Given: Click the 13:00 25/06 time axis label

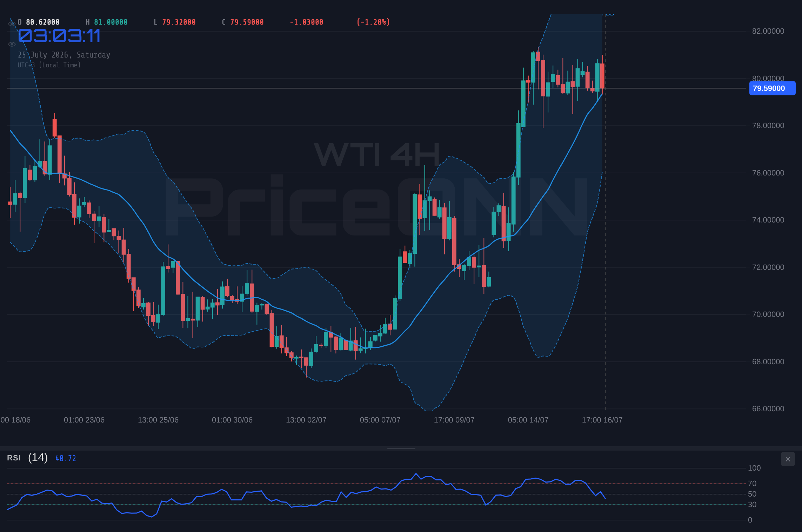Looking at the screenshot, I should tap(158, 420).
